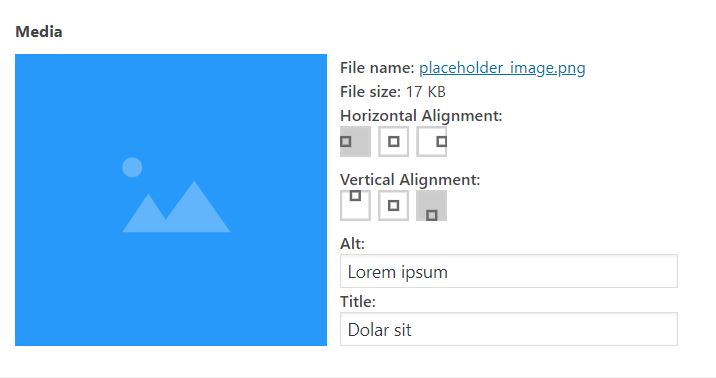Click the File size label
The width and height of the screenshot is (716, 378).
[x=370, y=92]
